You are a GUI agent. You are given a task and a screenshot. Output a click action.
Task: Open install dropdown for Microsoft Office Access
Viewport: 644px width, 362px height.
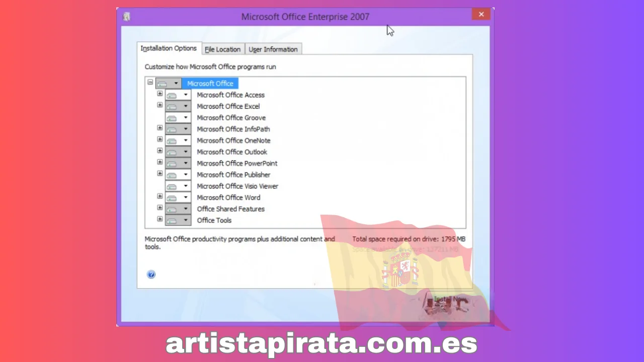tap(178, 95)
